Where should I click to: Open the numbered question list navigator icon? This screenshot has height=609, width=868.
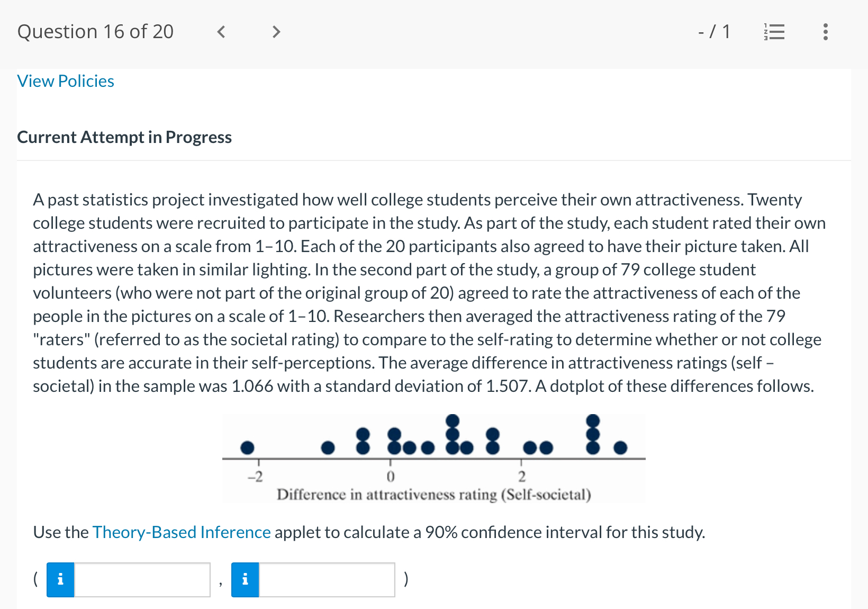coord(774,32)
